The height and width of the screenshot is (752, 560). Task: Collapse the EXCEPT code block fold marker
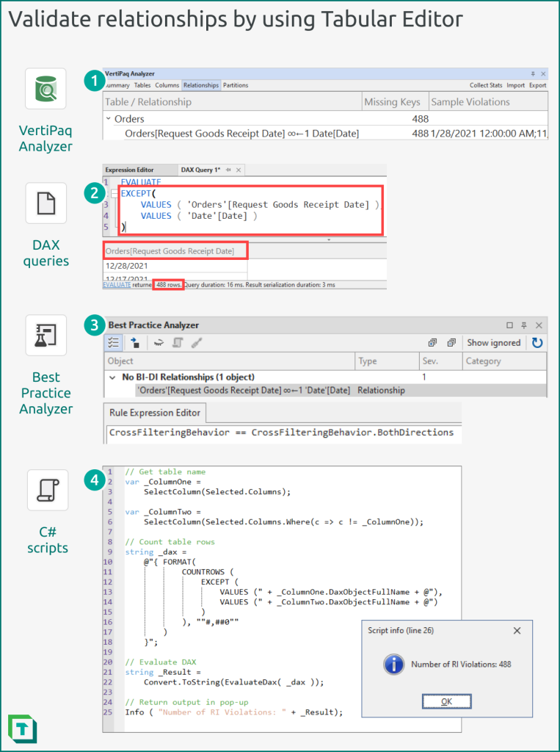(114, 194)
